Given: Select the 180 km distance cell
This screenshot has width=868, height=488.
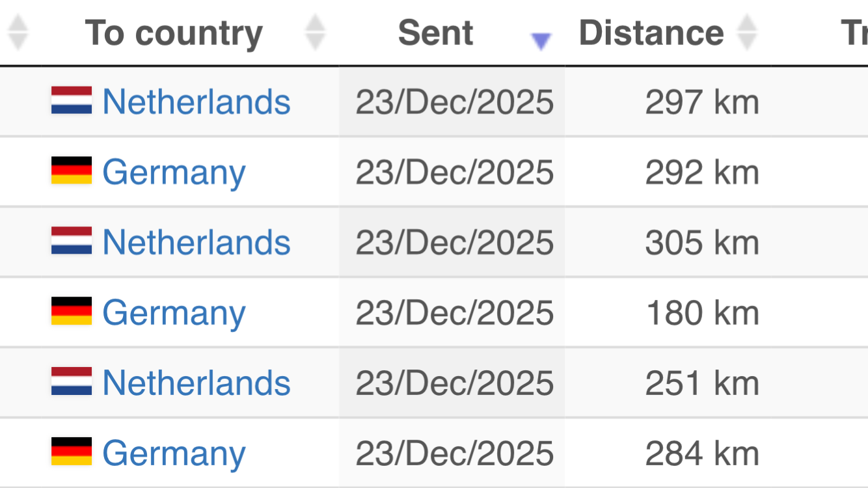Looking at the screenshot, I should 702,313.
